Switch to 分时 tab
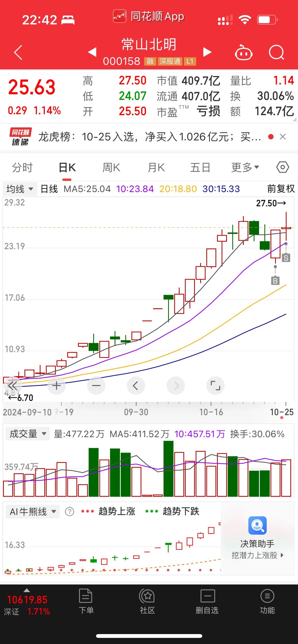 pos(22,168)
